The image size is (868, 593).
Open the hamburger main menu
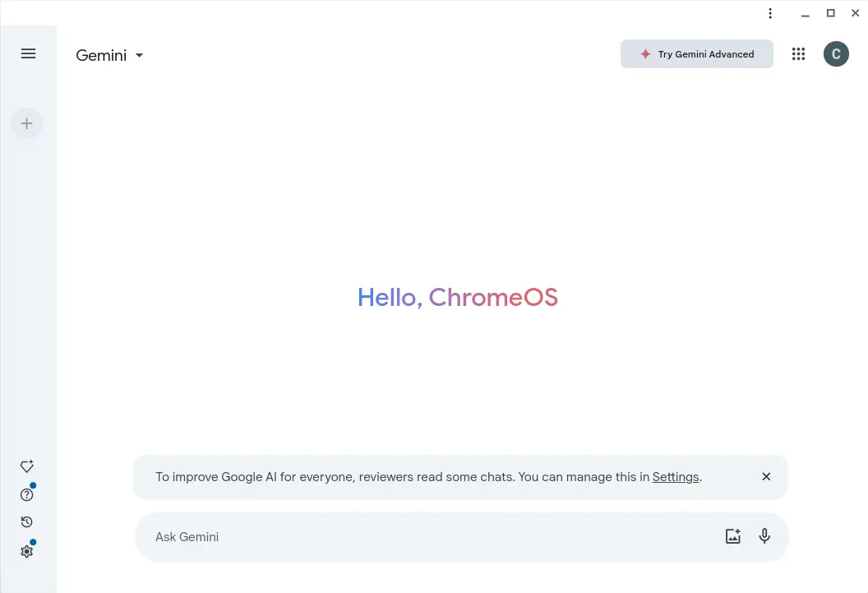point(28,53)
